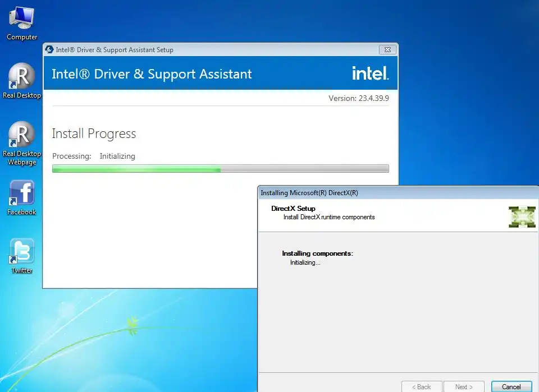Close the Intel Driver & Support Assistant Setup window
The width and height of the screenshot is (539, 392).
[387, 49]
